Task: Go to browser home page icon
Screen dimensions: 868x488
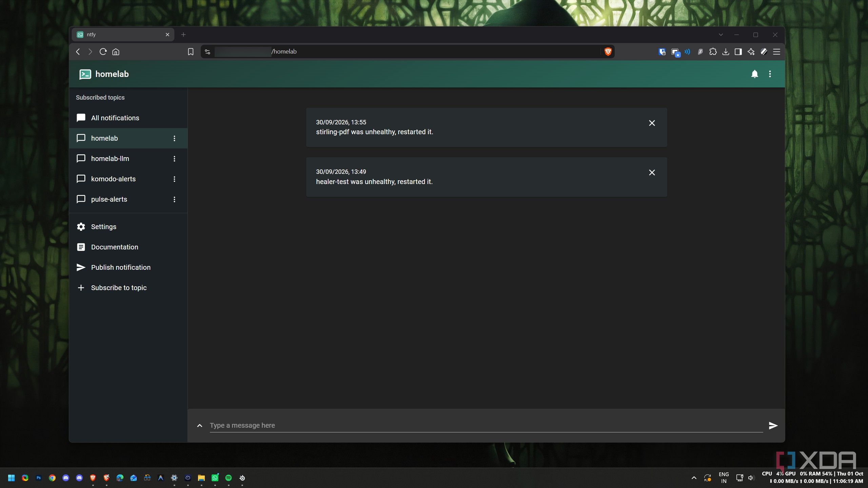Action: coord(116,52)
